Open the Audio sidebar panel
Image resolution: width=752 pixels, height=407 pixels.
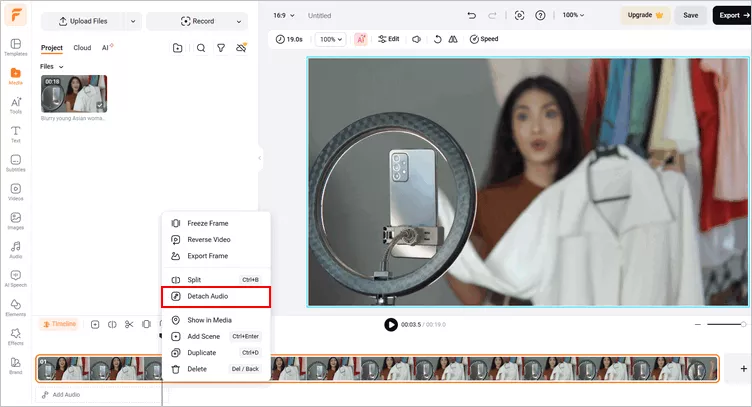pyautogui.click(x=15, y=250)
